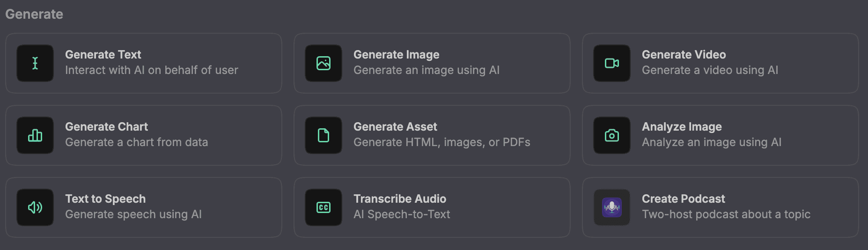Open Generate Asset by its title

(395, 127)
